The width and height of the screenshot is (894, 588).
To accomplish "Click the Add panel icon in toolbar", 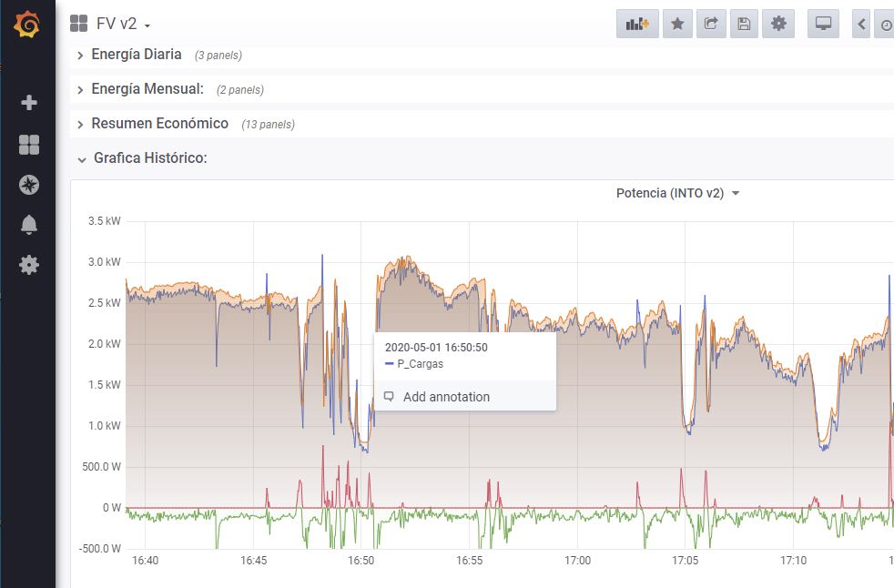I will point(636,24).
